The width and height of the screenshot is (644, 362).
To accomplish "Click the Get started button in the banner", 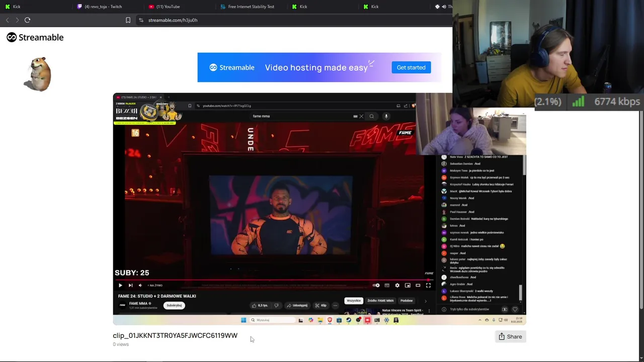I will pyautogui.click(x=411, y=67).
